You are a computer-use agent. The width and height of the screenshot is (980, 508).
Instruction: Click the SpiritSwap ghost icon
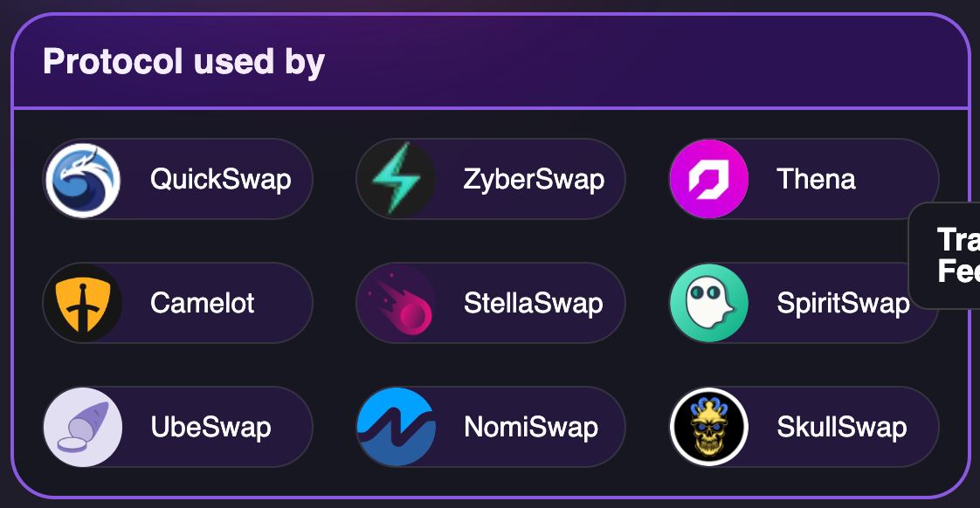pyautogui.click(x=708, y=303)
